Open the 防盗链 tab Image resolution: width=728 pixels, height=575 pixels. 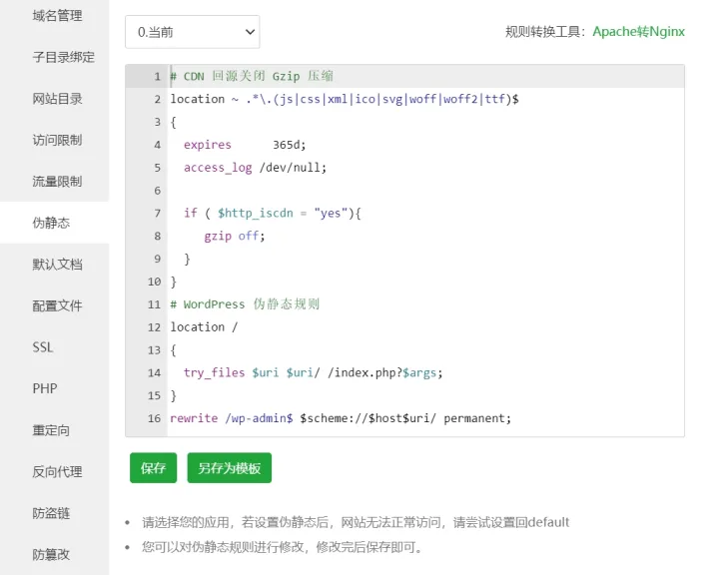51,513
